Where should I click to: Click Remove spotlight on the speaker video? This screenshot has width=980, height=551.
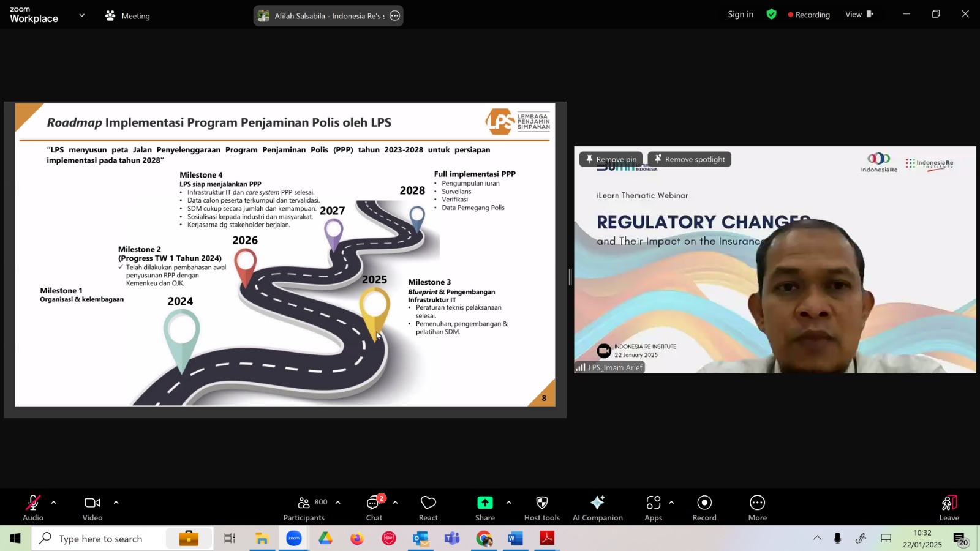689,159
